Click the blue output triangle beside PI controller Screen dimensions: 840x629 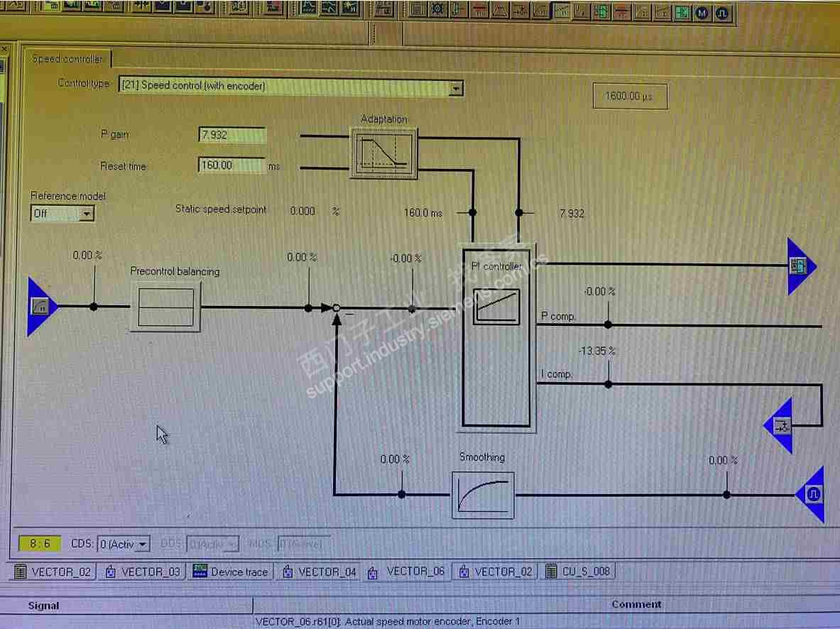pyautogui.click(x=801, y=266)
